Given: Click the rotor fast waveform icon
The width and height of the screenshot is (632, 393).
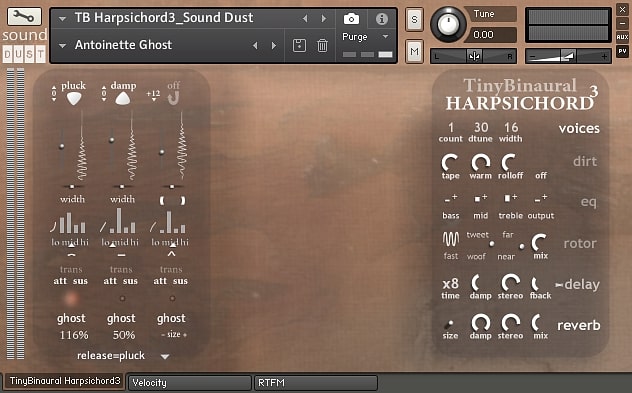Looking at the screenshot, I should click(x=451, y=239).
